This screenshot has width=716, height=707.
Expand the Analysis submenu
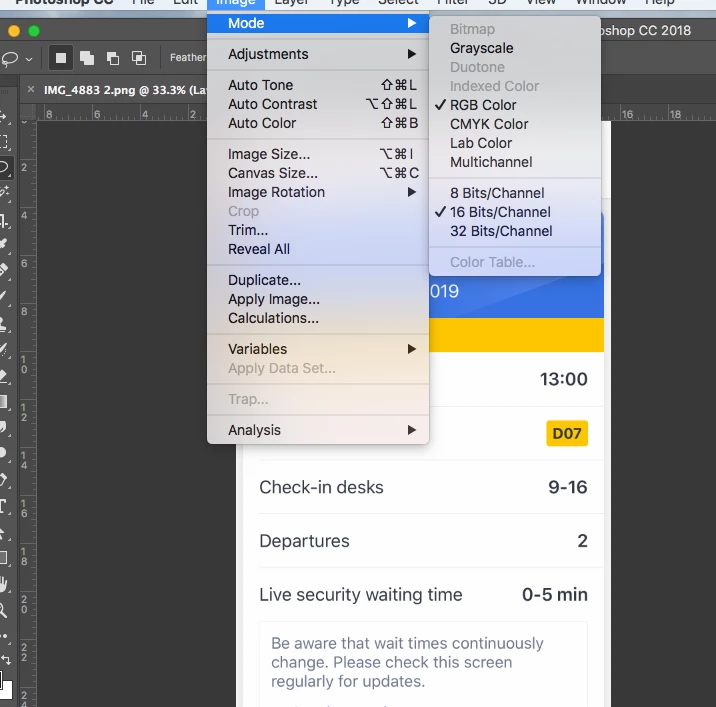point(318,430)
